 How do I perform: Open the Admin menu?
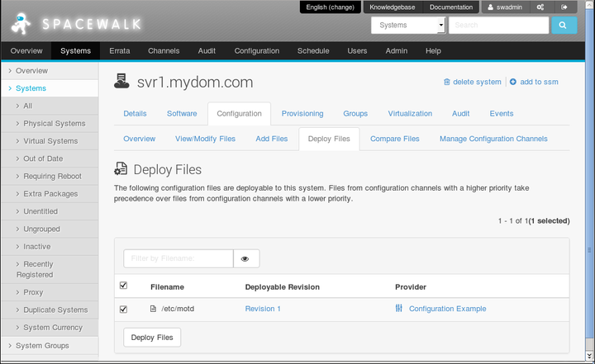tap(396, 51)
